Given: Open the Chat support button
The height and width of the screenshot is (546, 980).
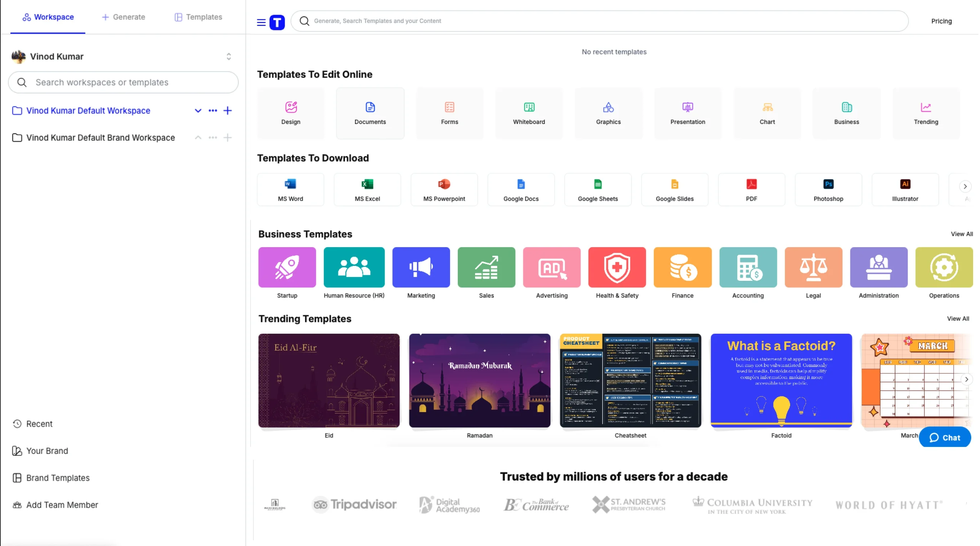Looking at the screenshot, I should (x=944, y=437).
